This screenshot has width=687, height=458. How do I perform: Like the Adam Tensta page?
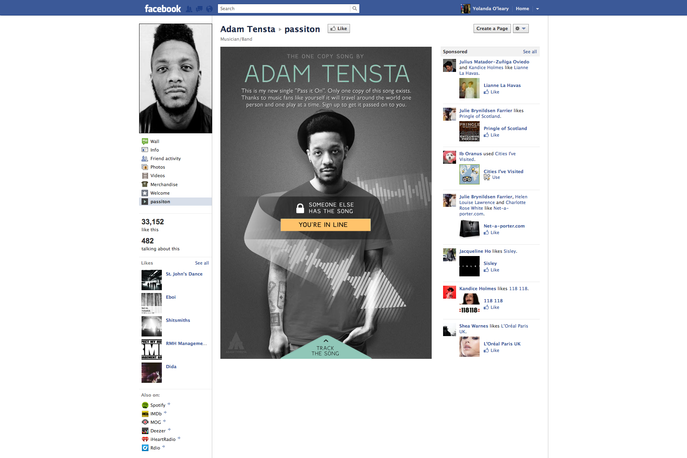coord(339,28)
